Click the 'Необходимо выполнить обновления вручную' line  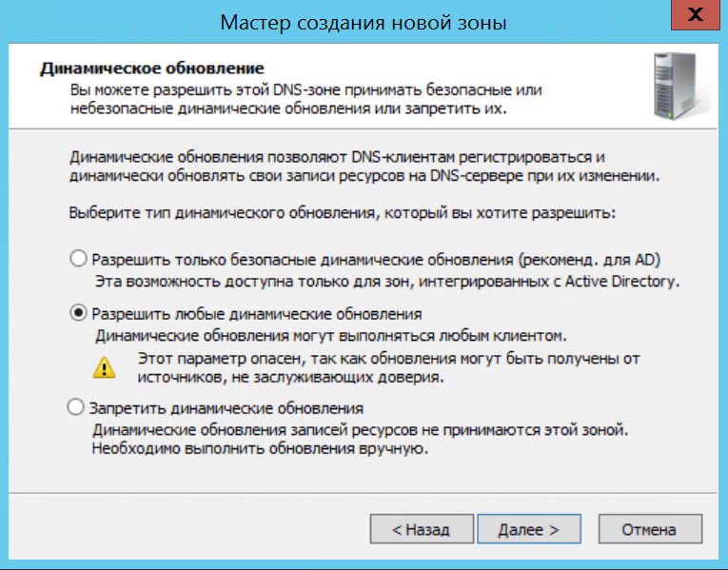259,449
